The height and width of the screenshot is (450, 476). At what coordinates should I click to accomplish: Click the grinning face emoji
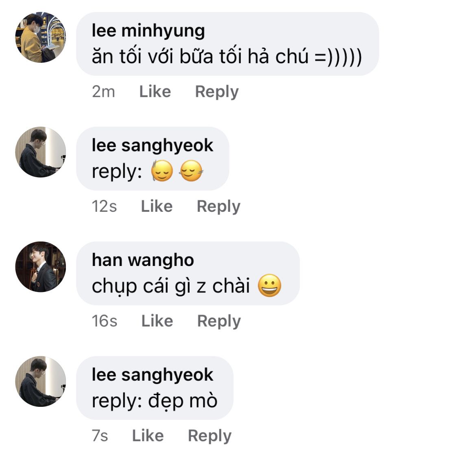[270, 285]
